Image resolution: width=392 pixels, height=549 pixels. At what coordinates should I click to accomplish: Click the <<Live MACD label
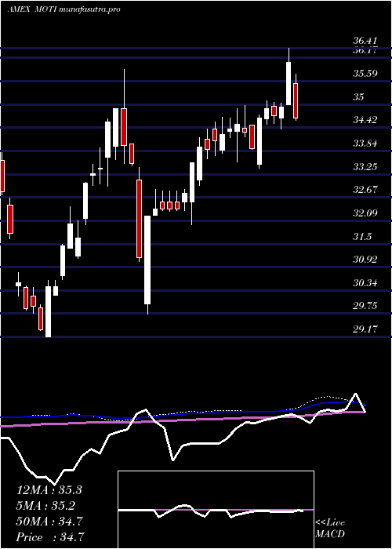tap(330, 529)
